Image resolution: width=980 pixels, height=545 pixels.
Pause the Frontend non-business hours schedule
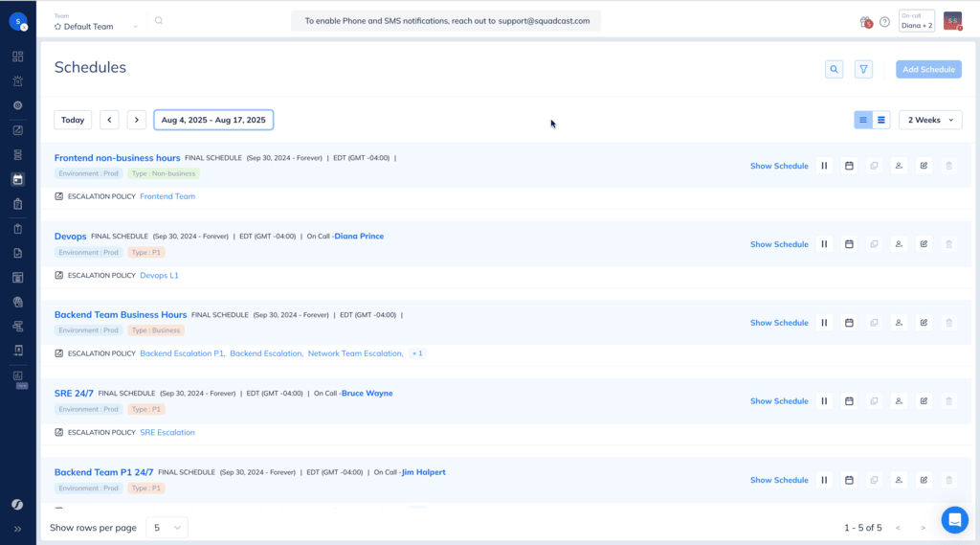pos(824,166)
